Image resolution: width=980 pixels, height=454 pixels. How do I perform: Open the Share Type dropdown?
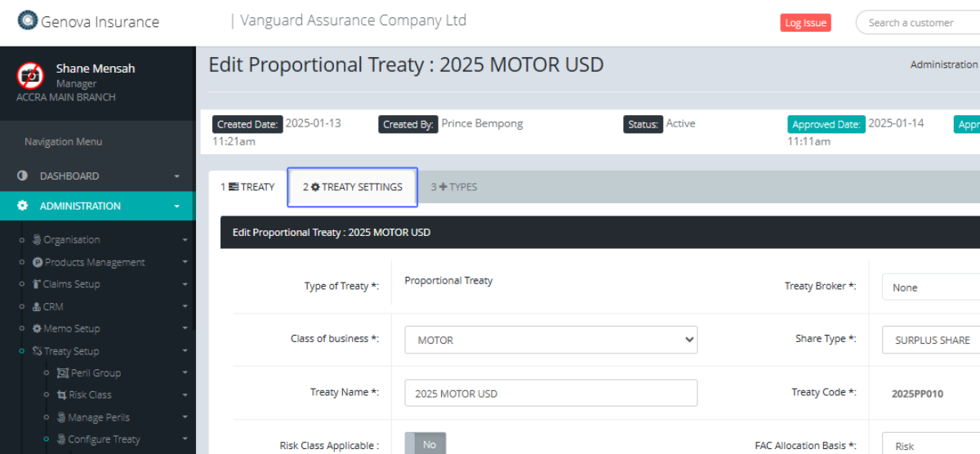[x=931, y=340]
